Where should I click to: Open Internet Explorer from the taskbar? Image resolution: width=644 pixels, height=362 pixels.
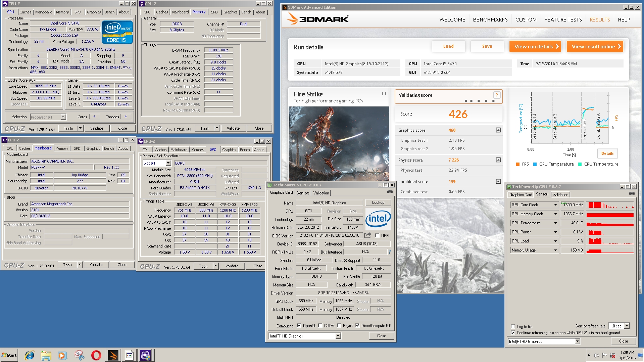pyautogui.click(x=30, y=355)
